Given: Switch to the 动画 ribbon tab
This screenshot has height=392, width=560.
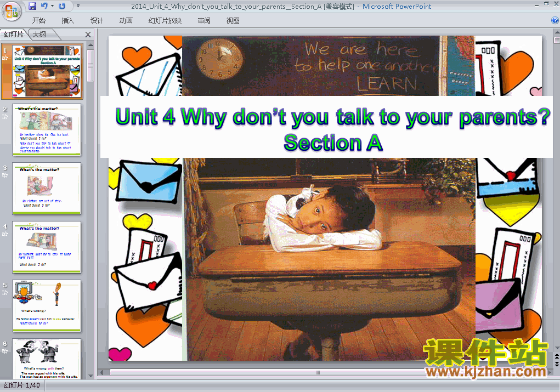Looking at the screenshot, I should (126, 21).
